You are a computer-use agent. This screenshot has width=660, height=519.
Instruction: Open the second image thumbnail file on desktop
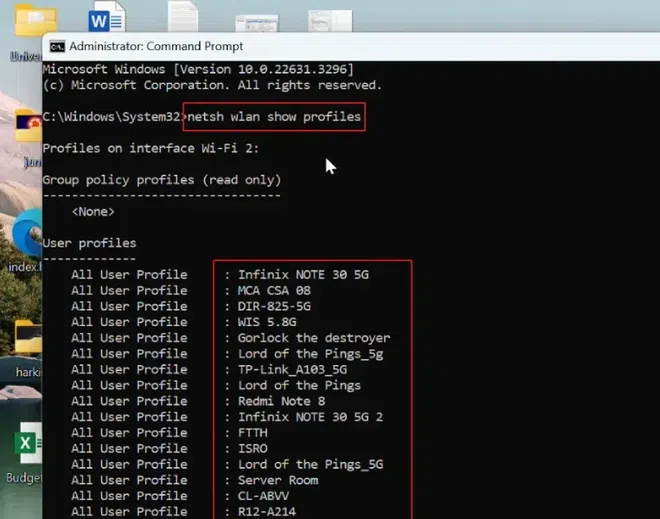point(330,21)
